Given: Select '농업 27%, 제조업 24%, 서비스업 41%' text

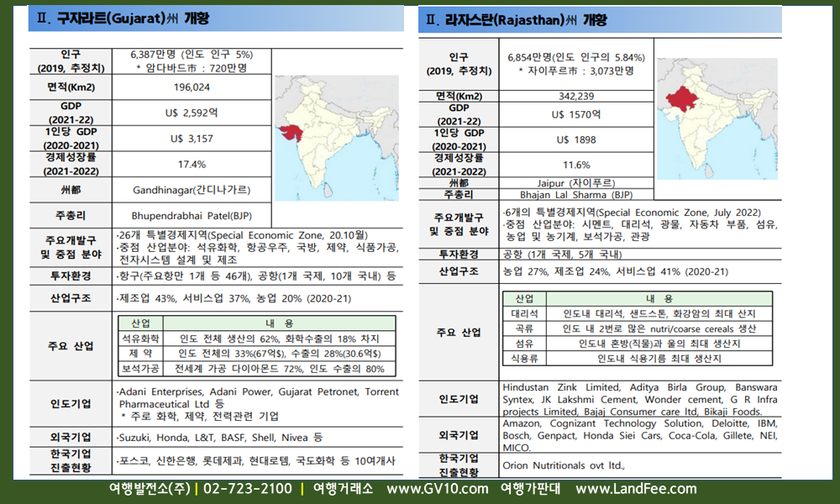Looking at the screenshot, I should click(616, 271).
